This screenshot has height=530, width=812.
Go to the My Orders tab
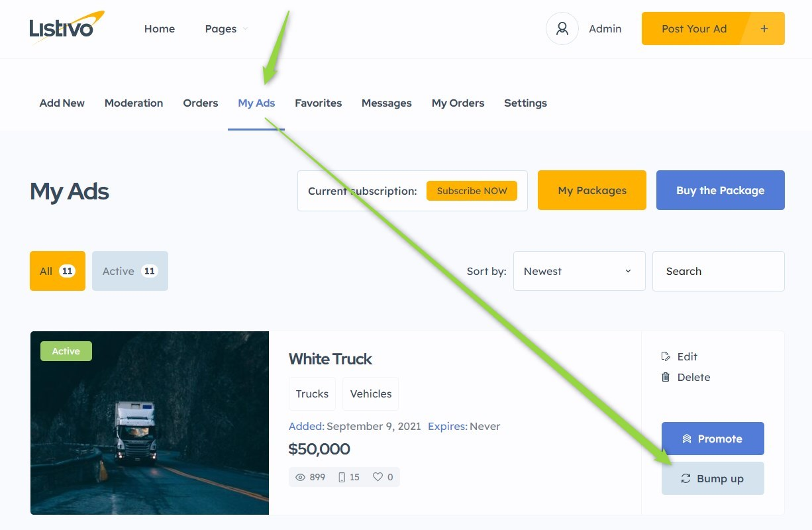pyautogui.click(x=458, y=103)
